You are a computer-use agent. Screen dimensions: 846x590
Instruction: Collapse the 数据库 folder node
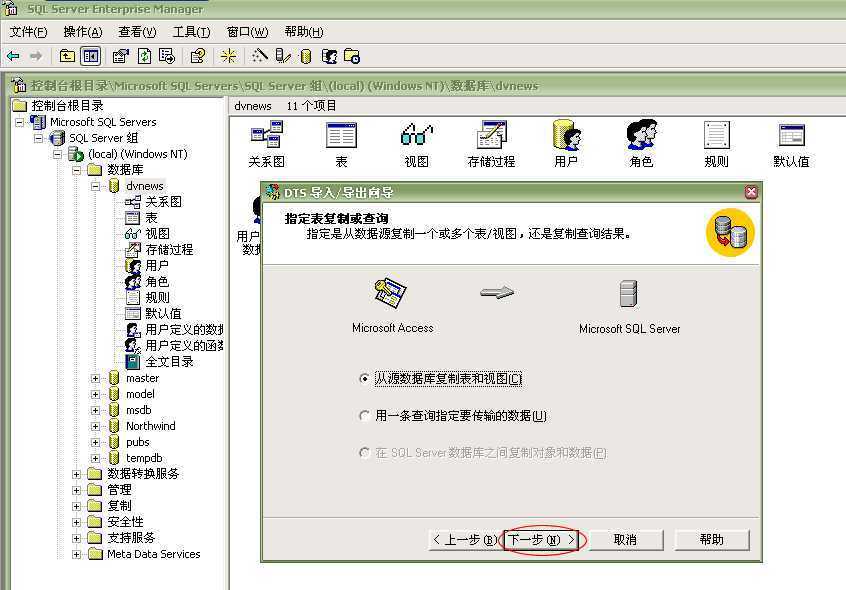[77, 170]
